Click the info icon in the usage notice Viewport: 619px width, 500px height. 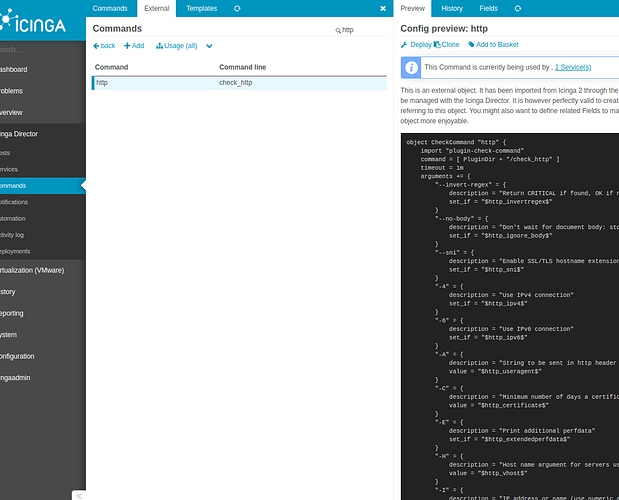(411, 67)
